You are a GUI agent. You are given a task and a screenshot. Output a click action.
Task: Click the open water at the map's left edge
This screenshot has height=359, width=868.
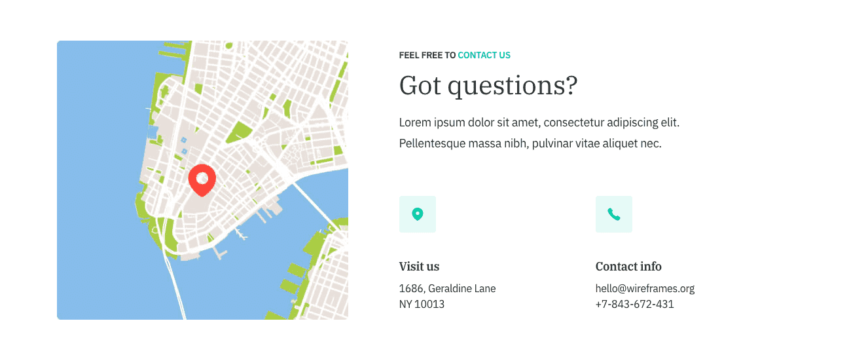tap(92, 197)
